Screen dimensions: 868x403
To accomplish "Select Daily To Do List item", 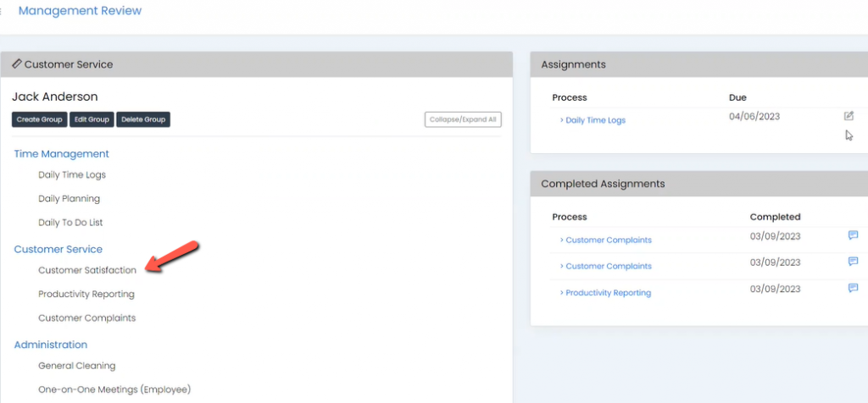I will 70,222.
